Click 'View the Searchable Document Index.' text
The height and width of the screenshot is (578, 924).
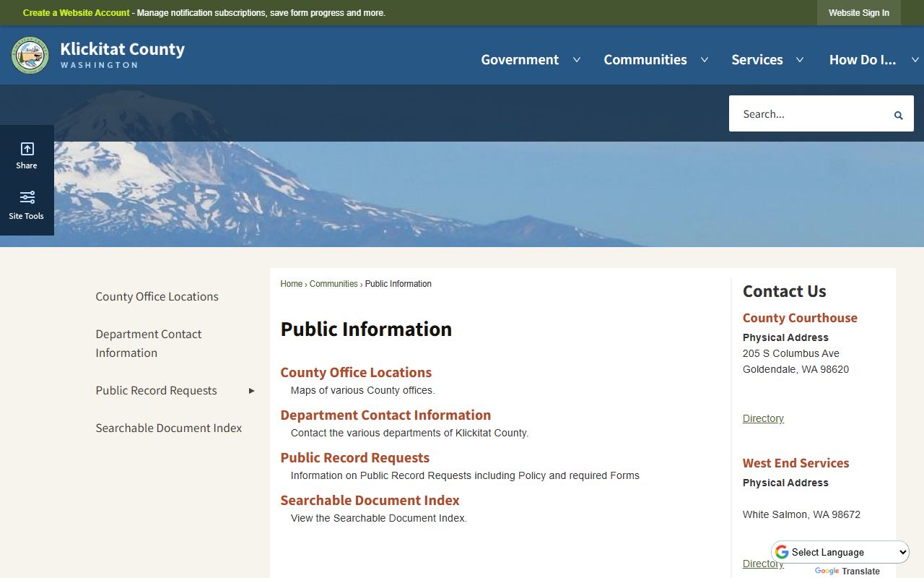click(379, 518)
